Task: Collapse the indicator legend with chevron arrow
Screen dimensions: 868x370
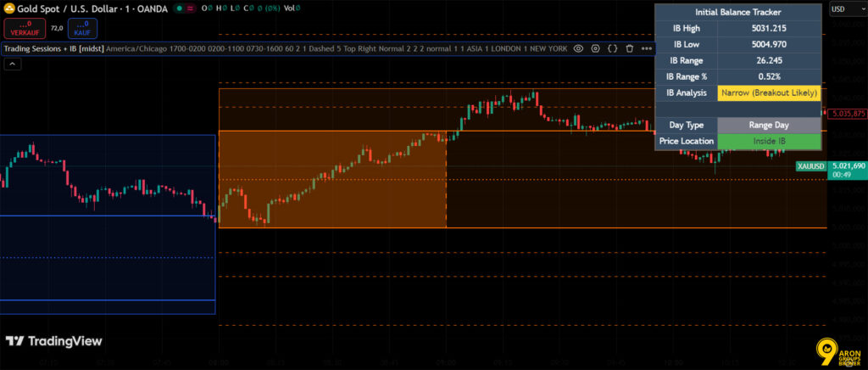Action: (12, 64)
